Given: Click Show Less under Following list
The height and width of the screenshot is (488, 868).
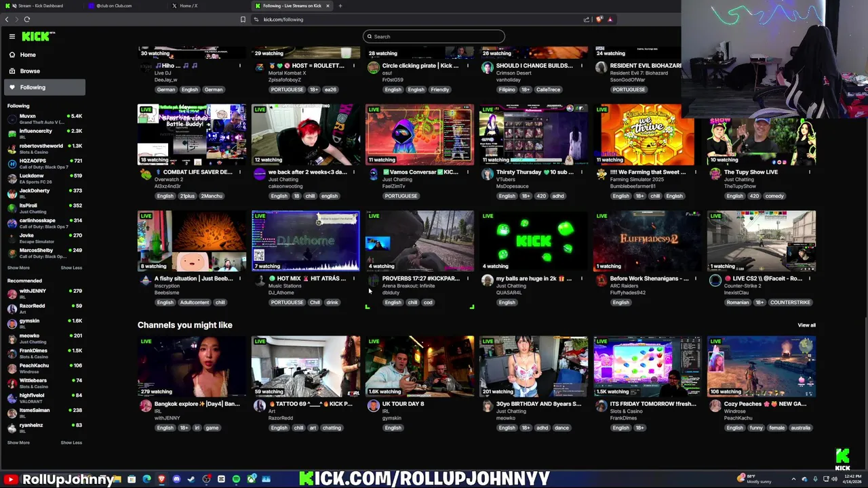Looking at the screenshot, I should pos(71,268).
